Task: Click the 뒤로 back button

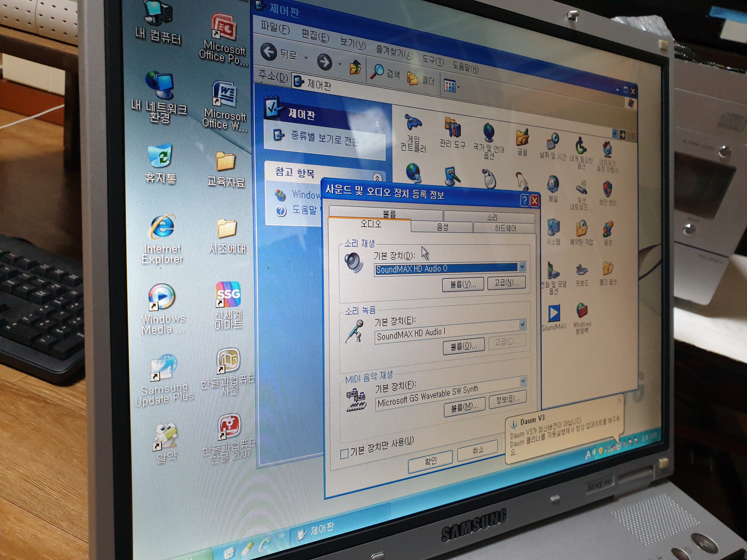Action: click(x=280, y=53)
